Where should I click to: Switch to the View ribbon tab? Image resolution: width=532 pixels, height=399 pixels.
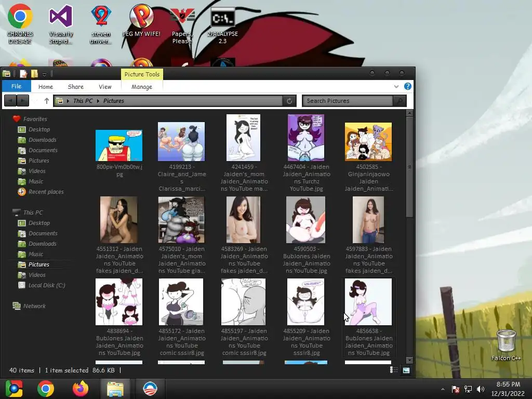(105, 87)
